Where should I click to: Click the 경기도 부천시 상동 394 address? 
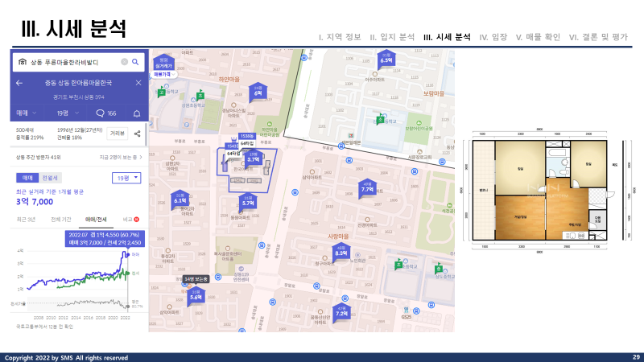click(78, 97)
